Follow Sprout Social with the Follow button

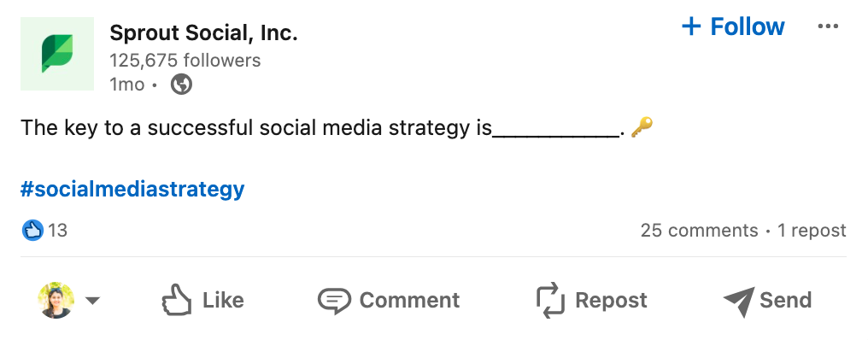733,26
